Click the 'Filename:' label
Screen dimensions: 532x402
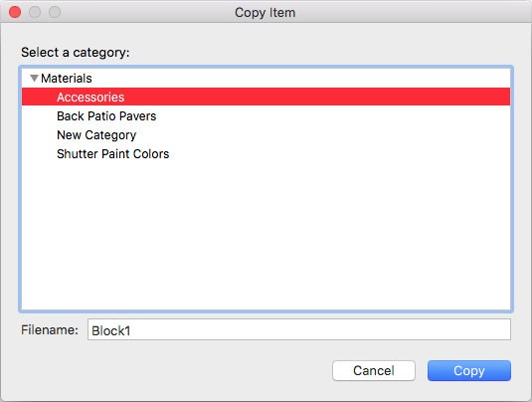pos(50,329)
